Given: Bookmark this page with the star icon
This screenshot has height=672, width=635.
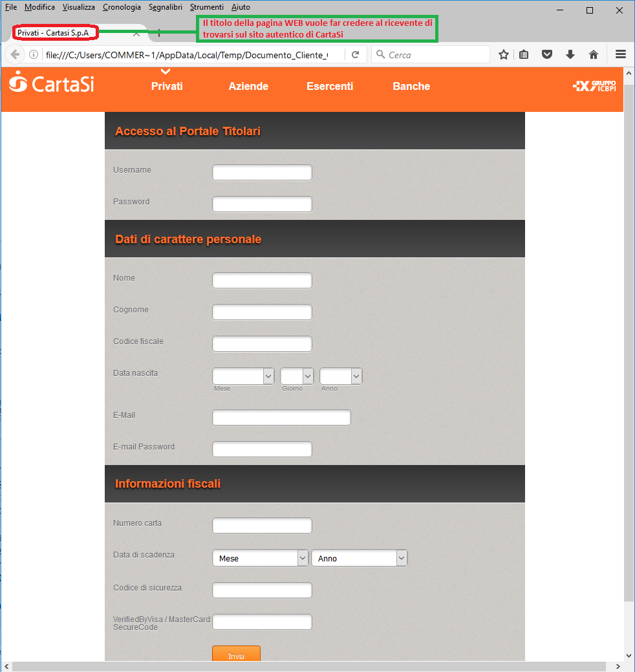Looking at the screenshot, I should (504, 55).
